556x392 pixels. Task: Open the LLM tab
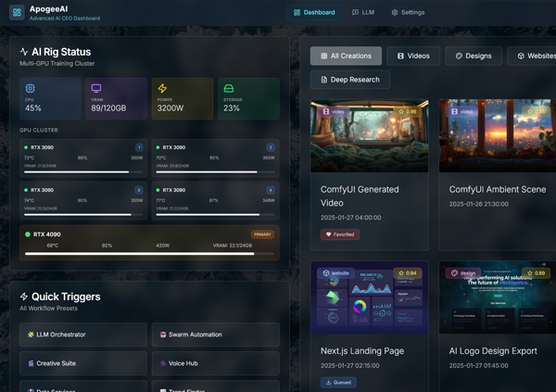(363, 13)
